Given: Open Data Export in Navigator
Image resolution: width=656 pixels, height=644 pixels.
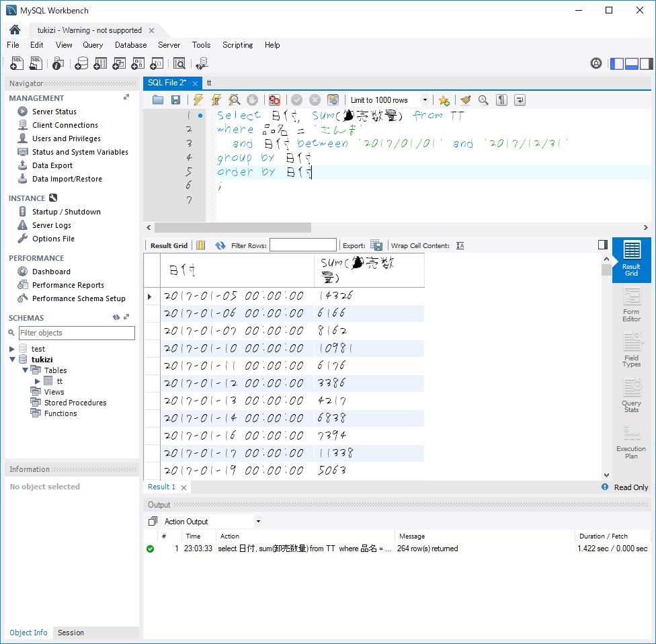Looking at the screenshot, I should [x=52, y=165].
